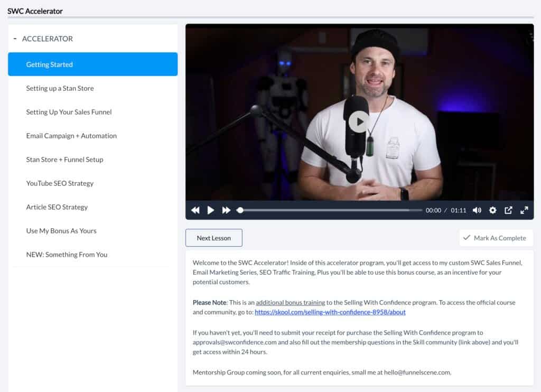Click the Next Lesson button
The image size is (541, 392).
click(x=214, y=238)
